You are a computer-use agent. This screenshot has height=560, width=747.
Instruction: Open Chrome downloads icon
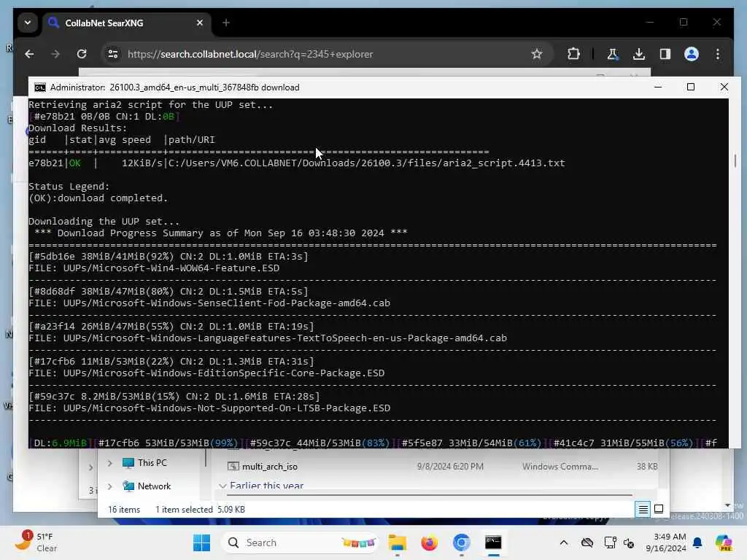pos(639,54)
